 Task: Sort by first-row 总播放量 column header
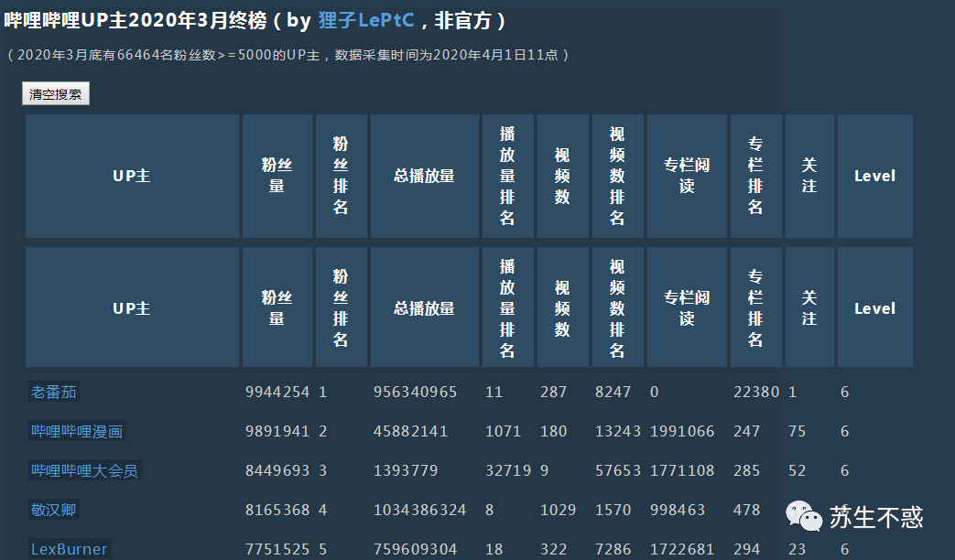pos(425,176)
